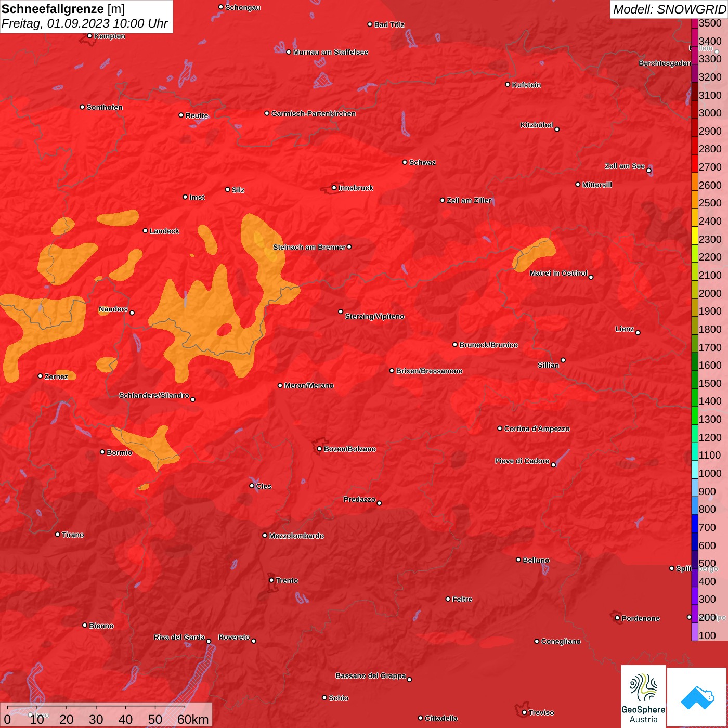
Task: Click the Belluno marker dot
Action: [518, 560]
